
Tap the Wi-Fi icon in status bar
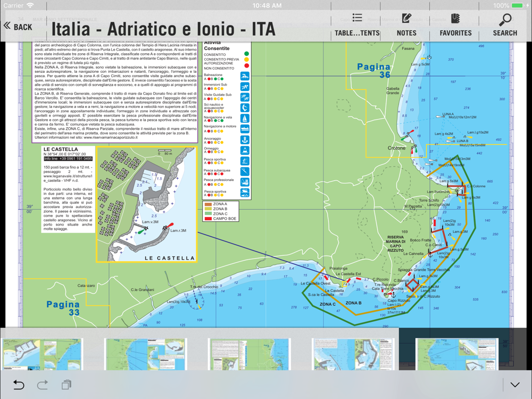(x=30, y=5)
